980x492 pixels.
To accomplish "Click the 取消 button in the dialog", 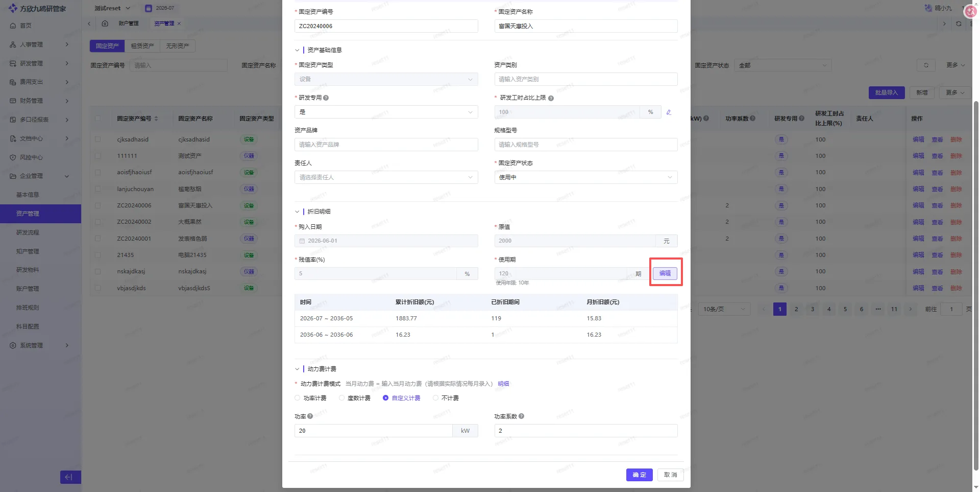I will pos(671,475).
